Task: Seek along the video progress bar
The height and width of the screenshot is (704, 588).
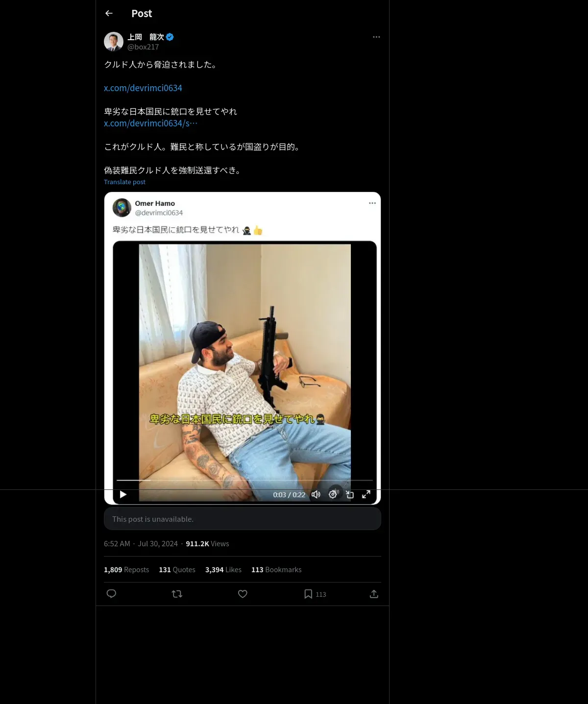Action: [x=245, y=481]
